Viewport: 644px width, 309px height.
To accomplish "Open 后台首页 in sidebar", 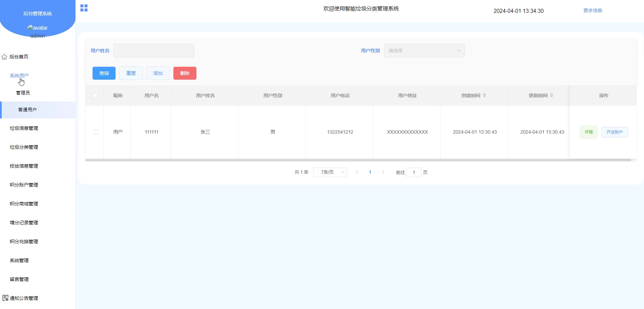I will click(x=19, y=57).
